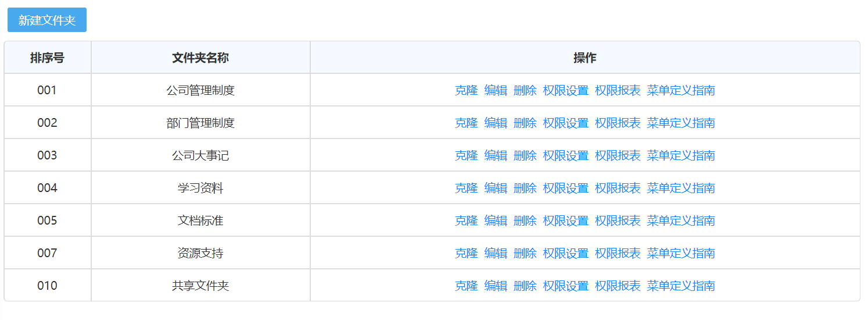Open 权限设置 for 共享文件夹
The height and width of the screenshot is (320, 868).
tap(566, 286)
